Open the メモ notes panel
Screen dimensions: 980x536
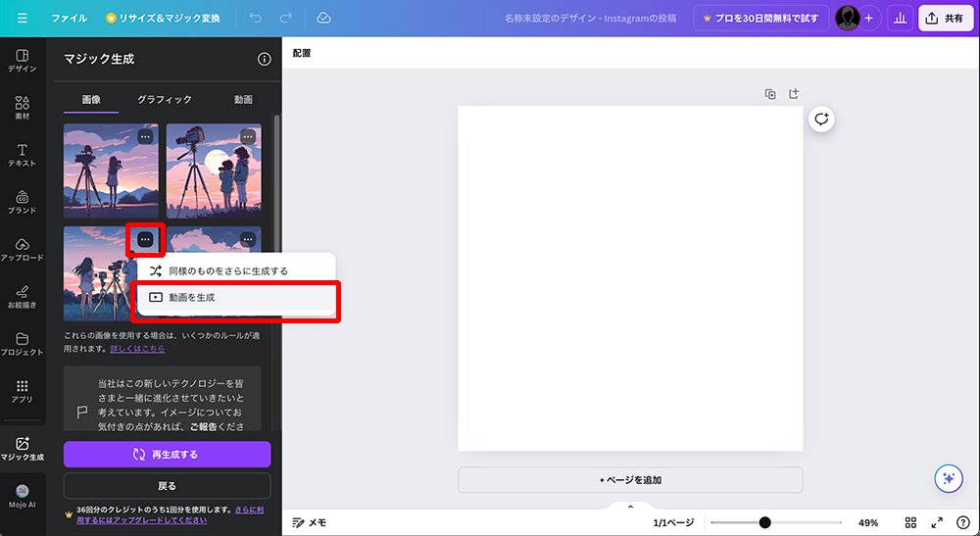click(x=310, y=523)
